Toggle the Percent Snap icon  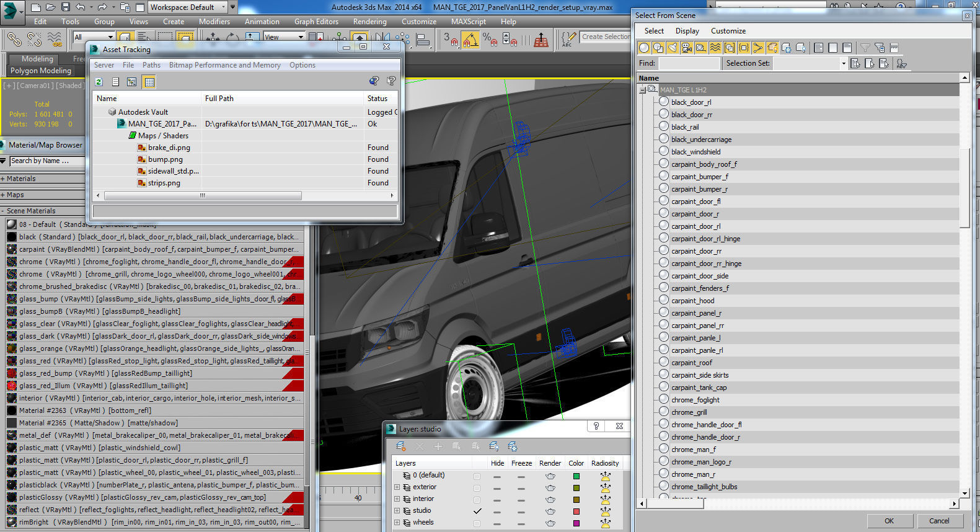point(490,40)
